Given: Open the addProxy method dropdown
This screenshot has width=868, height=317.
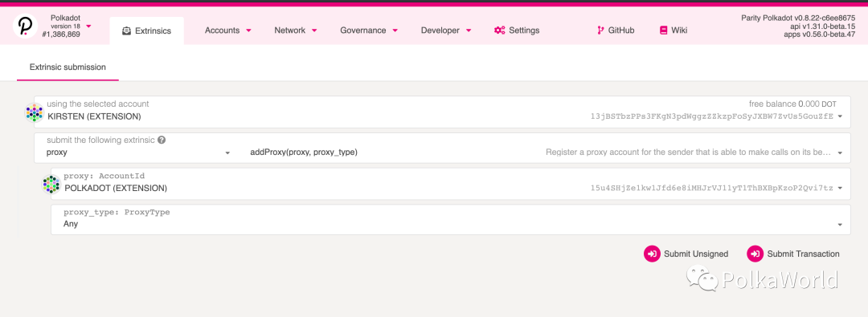Looking at the screenshot, I should click(x=544, y=152).
